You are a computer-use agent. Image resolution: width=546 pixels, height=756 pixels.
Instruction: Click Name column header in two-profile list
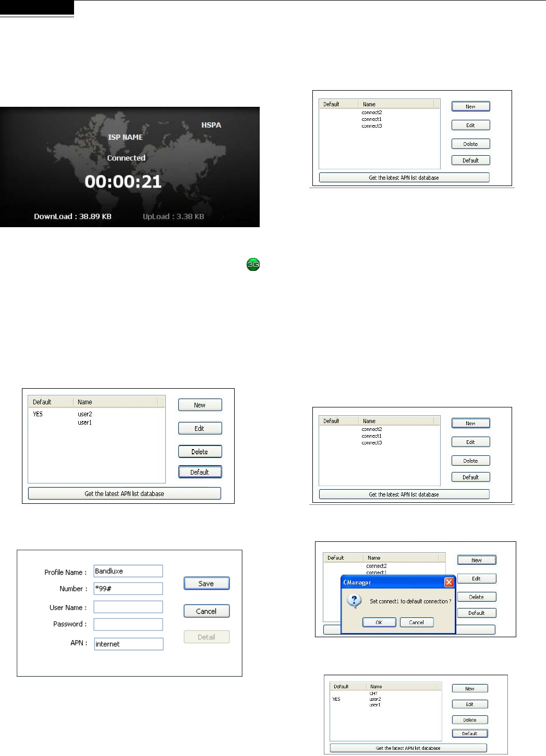click(115, 402)
